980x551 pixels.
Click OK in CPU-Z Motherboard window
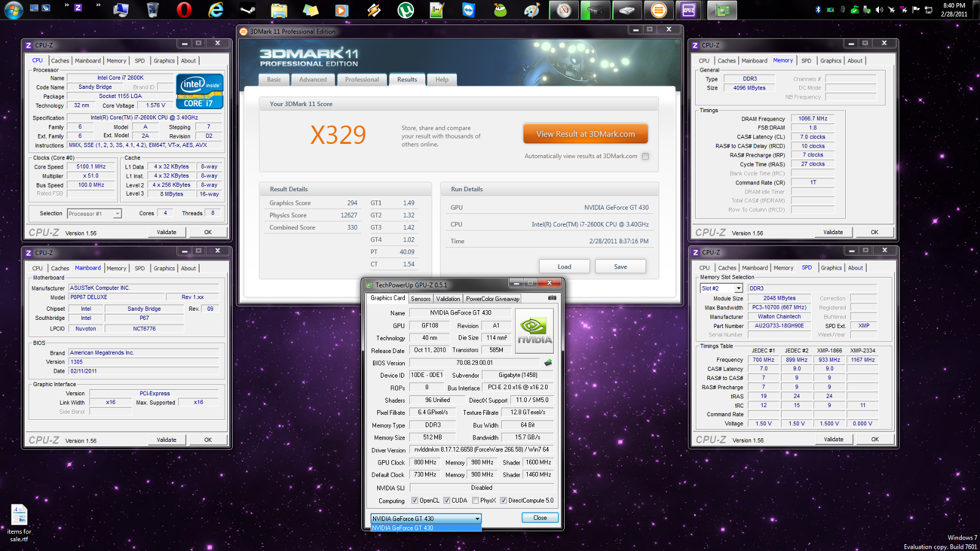tap(208, 440)
